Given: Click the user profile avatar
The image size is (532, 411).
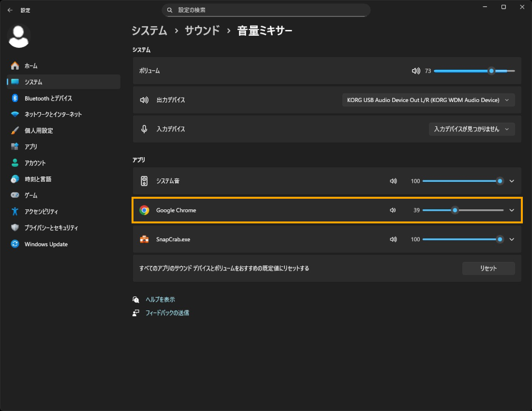Looking at the screenshot, I should pos(19,36).
